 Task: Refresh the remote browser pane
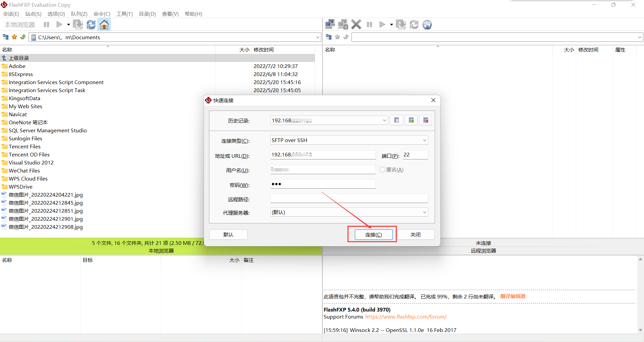click(x=414, y=24)
